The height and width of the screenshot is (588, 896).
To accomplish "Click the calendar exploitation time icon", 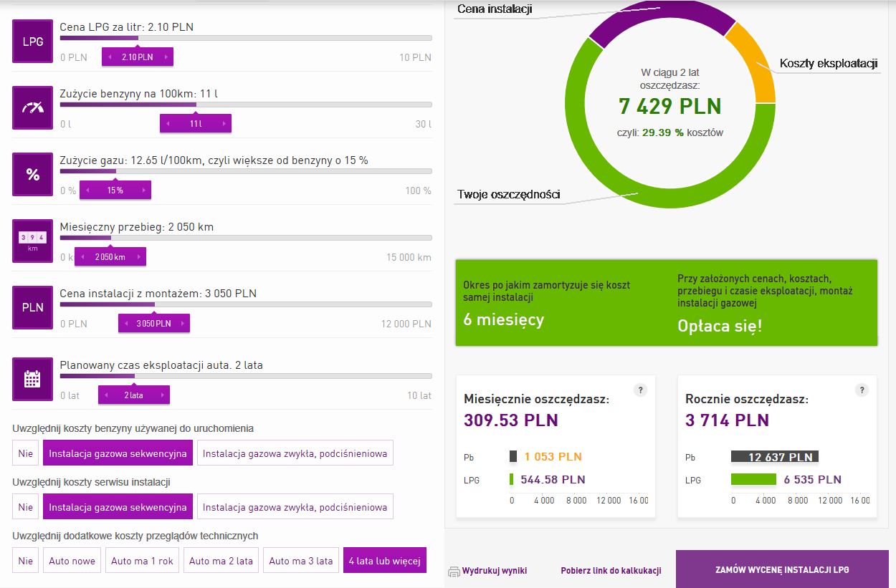I will (33, 379).
